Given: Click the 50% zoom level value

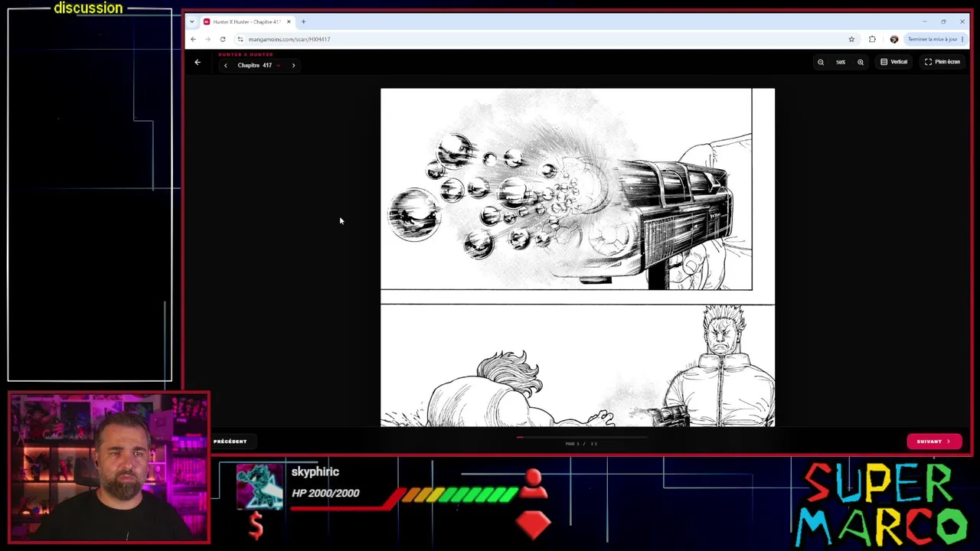Looking at the screenshot, I should click(x=841, y=62).
